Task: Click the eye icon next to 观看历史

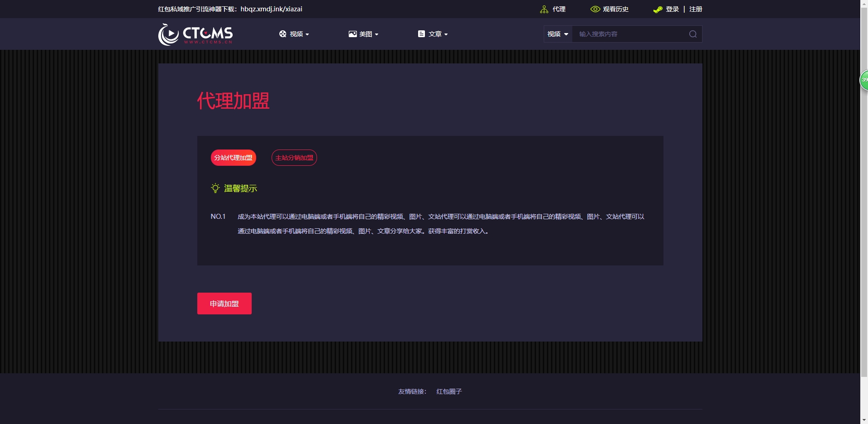Action: (x=595, y=9)
